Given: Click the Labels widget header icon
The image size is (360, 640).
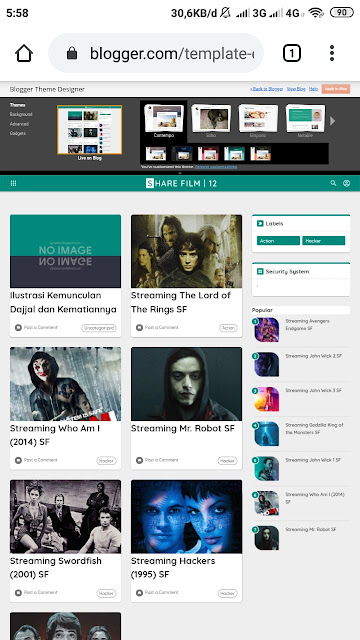Looking at the screenshot, I should (260, 223).
